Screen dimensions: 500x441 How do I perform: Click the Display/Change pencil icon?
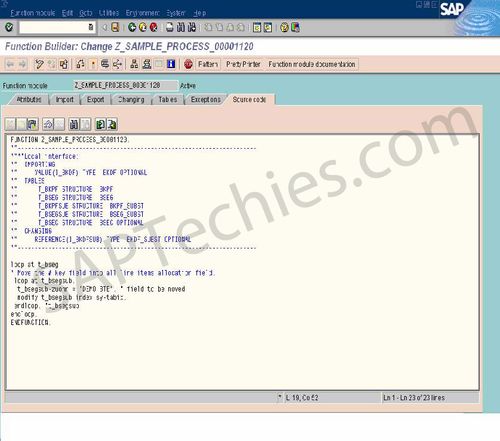39,64
